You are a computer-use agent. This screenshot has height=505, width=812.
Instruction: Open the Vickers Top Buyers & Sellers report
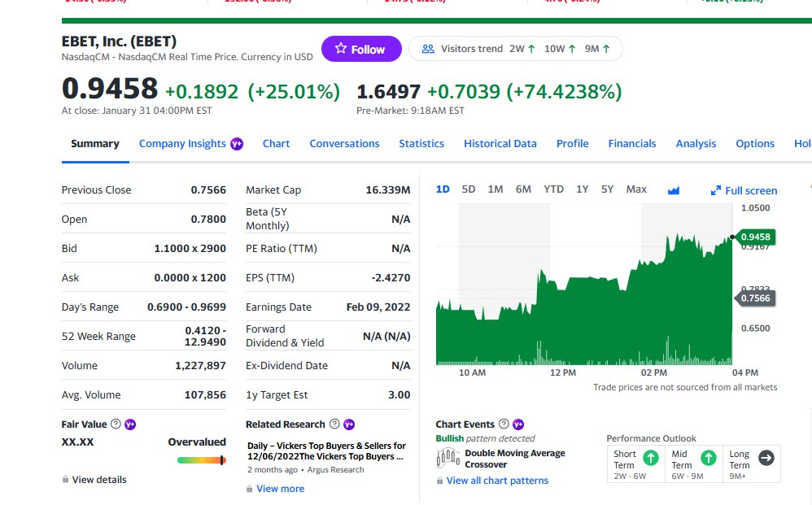click(x=326, y=451)
